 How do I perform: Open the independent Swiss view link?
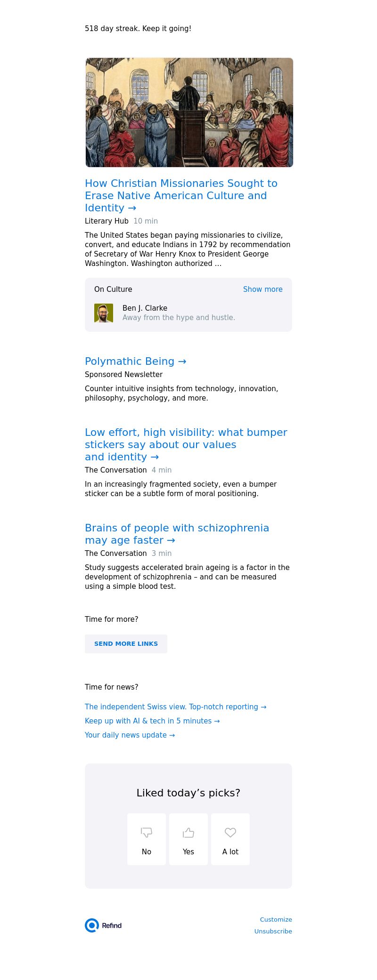point(175,707)
